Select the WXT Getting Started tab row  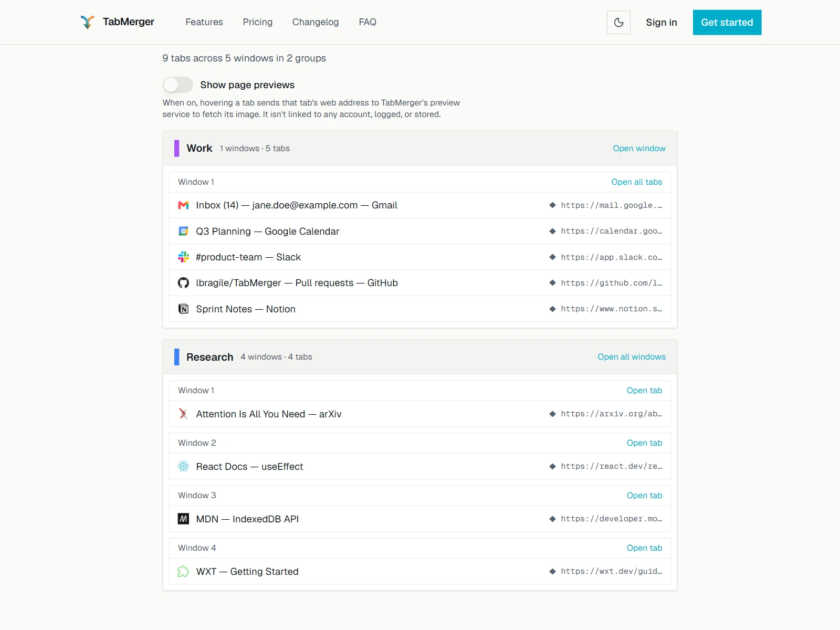pyautogui.click(x=420, y=571)
